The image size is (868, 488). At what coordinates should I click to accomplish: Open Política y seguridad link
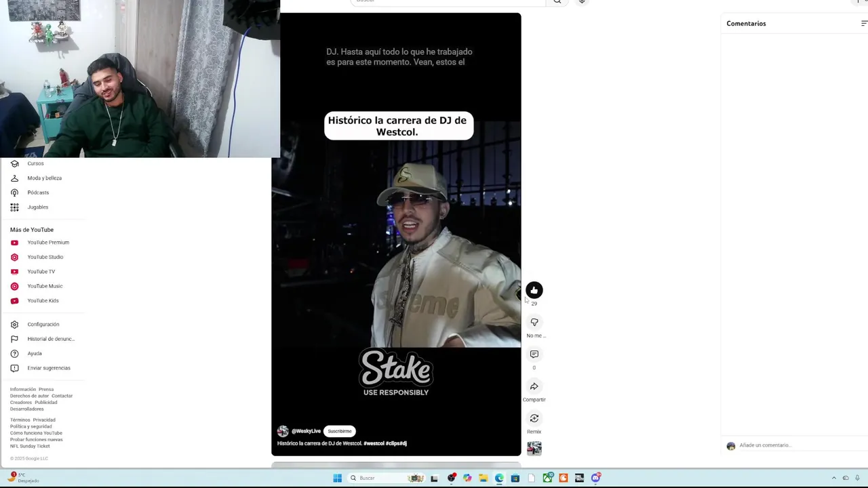tap(31, 426)
